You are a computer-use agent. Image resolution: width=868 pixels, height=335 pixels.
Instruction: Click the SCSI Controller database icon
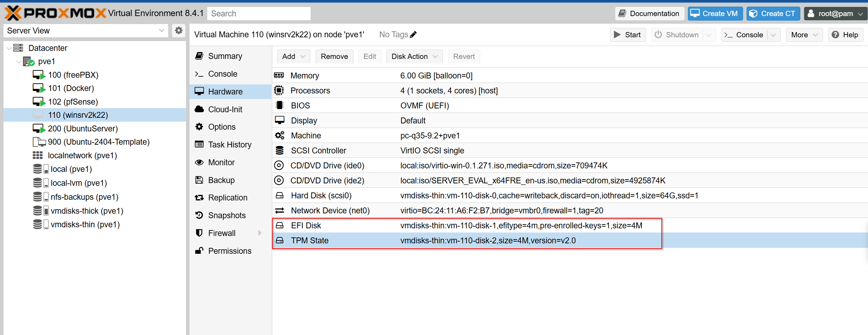coord(280,150)
